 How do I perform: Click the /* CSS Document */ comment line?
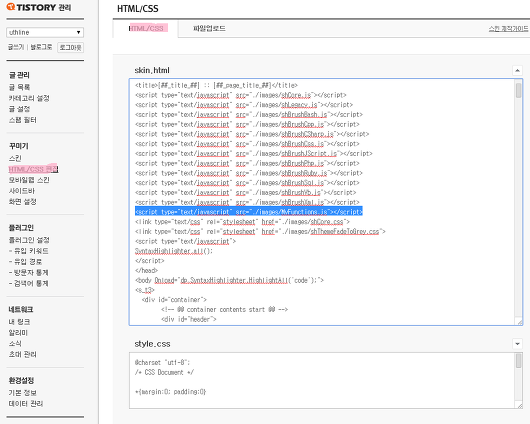164,372
